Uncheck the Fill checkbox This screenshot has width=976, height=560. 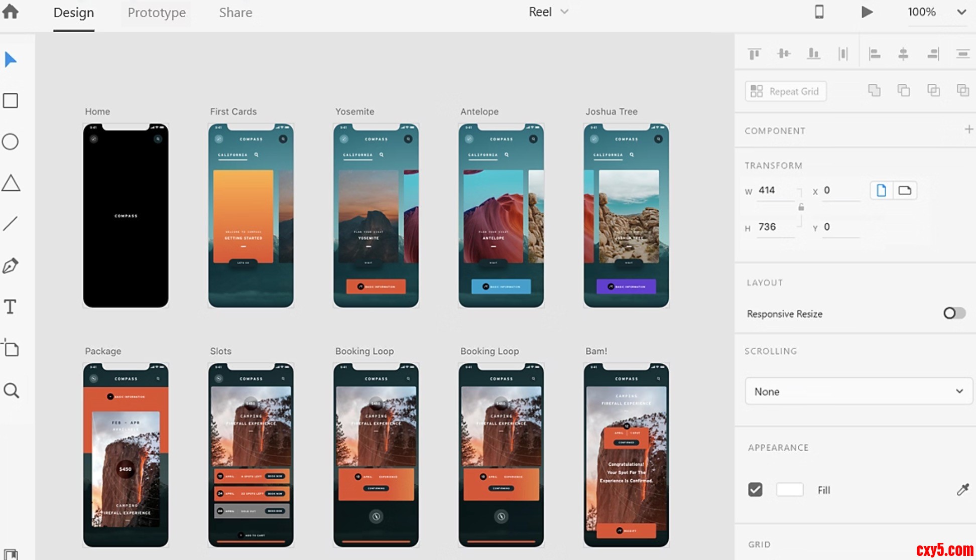(x=755, y=490)
